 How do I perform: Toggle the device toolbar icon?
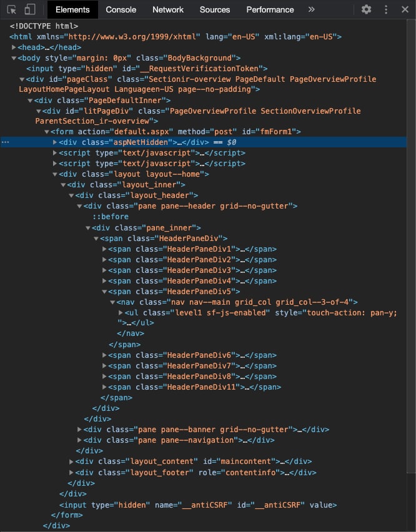pyautogui.click(x=30, y=9)
